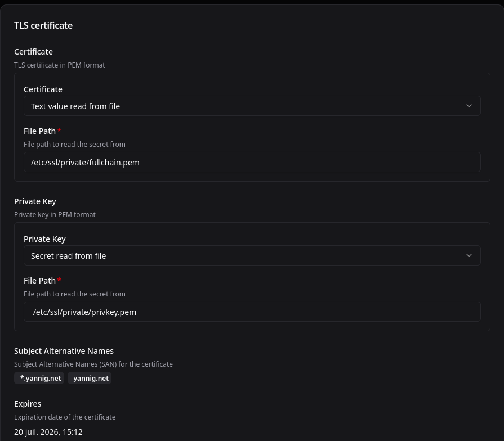
Task: Focus the fullchain.pem file path field
Action: pos(251,162)
